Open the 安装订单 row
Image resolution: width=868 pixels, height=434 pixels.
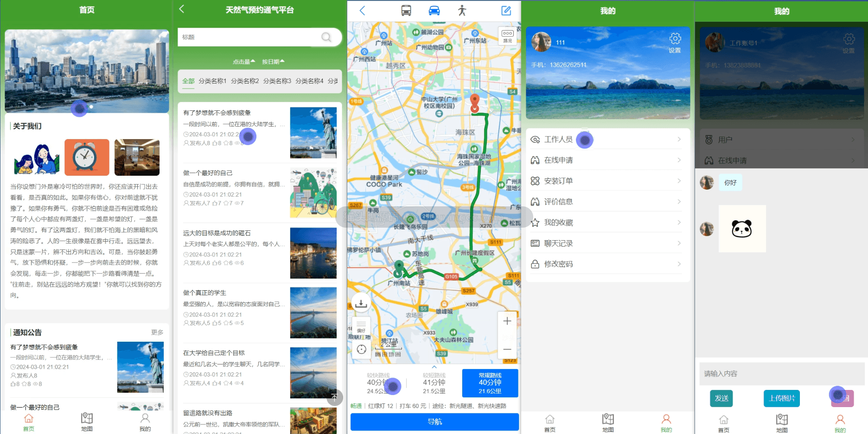tap(608, 181)
